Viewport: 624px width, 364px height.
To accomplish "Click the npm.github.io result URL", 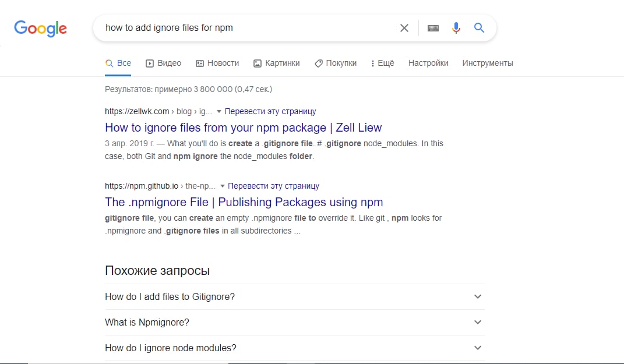I will 160,186.
